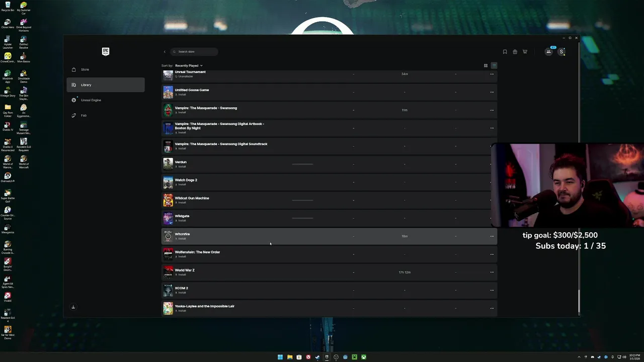Open more options for Yooka-Laylee
644x362 pixels.
[492, 308]
